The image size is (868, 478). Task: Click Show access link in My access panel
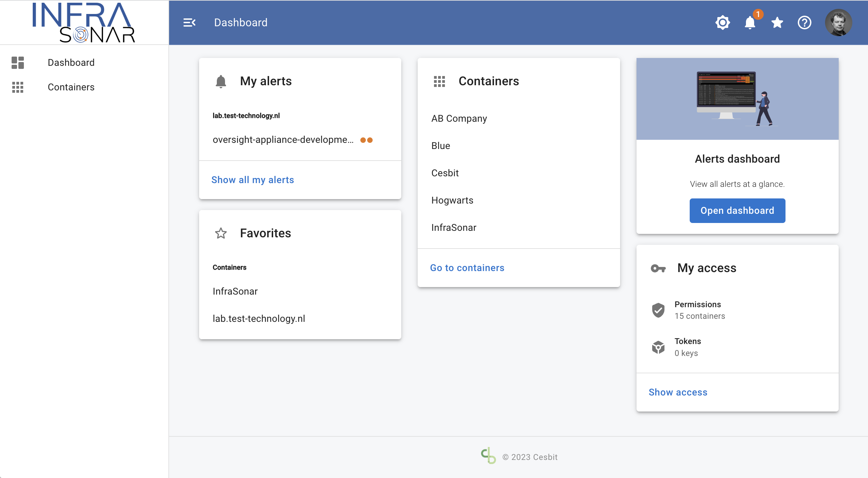tap(678, 392)
